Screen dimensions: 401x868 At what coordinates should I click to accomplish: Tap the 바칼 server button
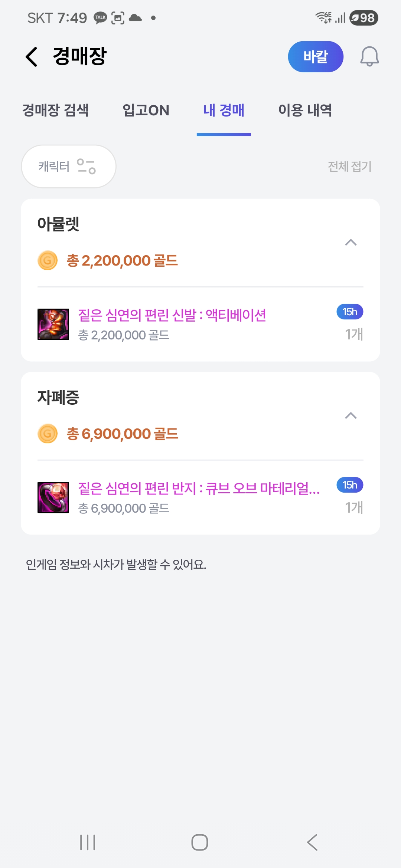[x=316, y=57]
